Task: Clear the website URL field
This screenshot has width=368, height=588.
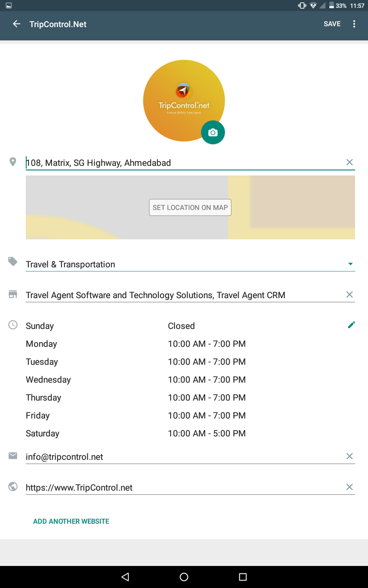Action: pos(350,487)
